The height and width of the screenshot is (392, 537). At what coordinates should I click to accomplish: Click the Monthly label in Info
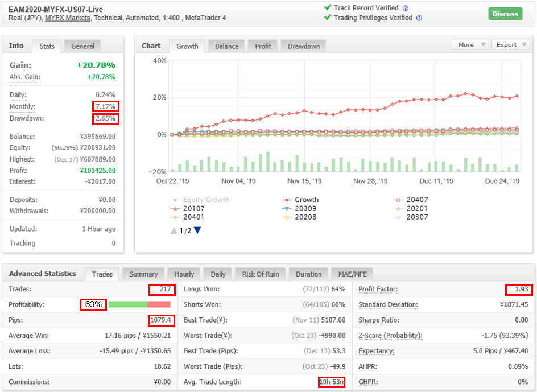(x=22, y=106)
